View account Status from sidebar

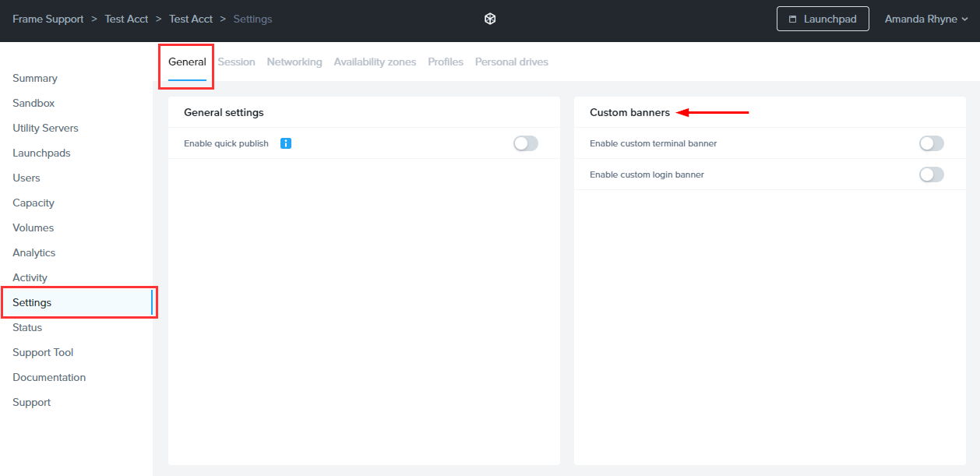(x=26, y=327)
